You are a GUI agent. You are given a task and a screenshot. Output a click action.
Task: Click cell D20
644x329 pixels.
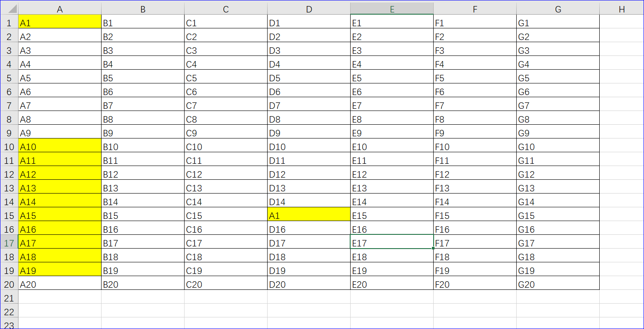309,283
